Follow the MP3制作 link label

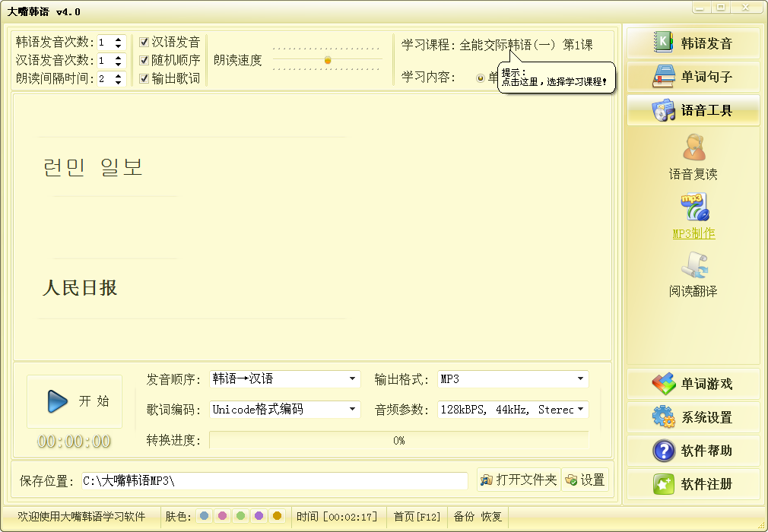(x=693, y=233)
